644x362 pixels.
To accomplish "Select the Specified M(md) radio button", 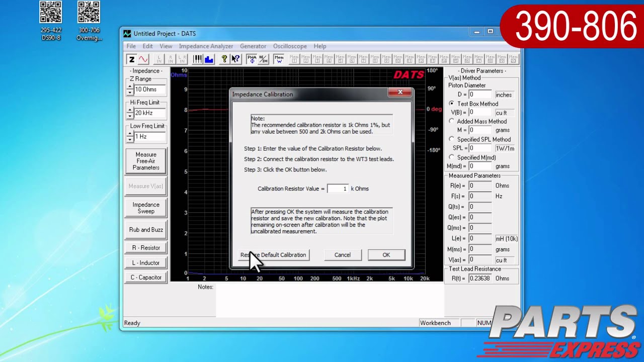I will [x=451, y=157].
